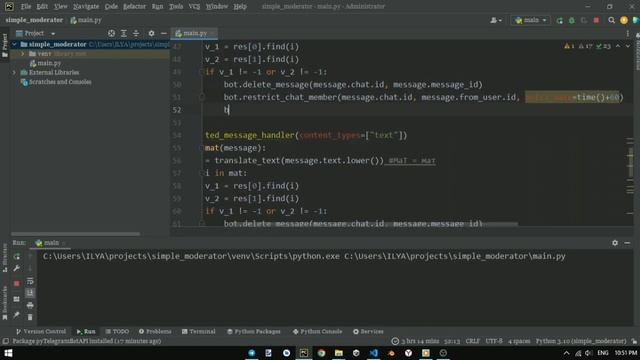
Task: Click the ENG language indicator
Action: point(602,353)
